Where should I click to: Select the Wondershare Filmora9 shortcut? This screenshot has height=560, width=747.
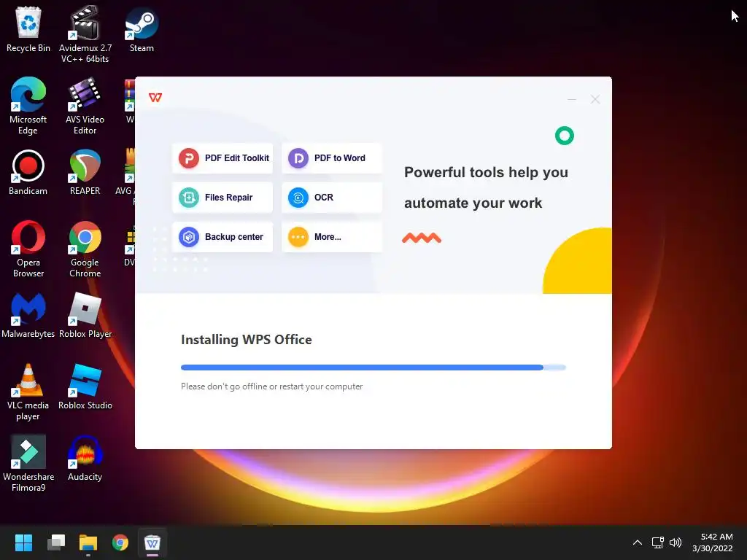(28, 463)
